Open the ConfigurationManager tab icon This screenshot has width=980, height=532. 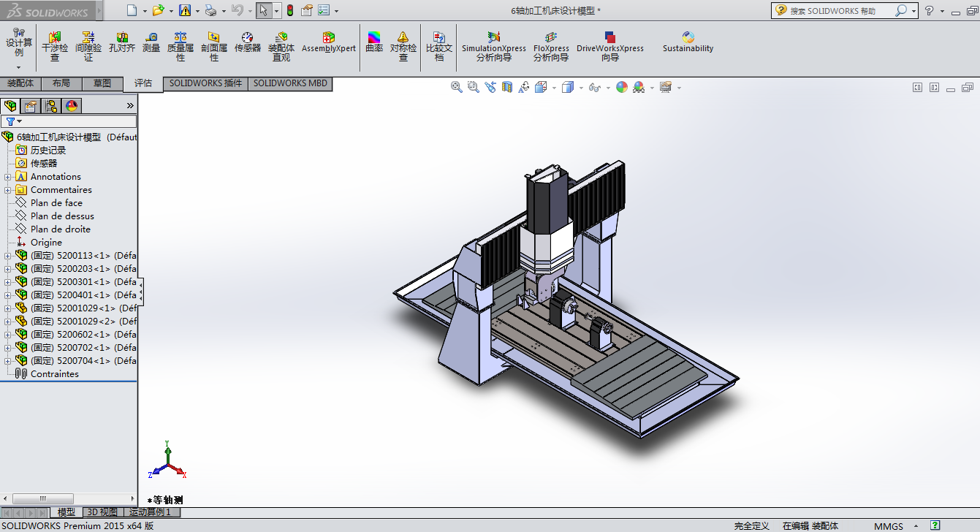point(51,106)
